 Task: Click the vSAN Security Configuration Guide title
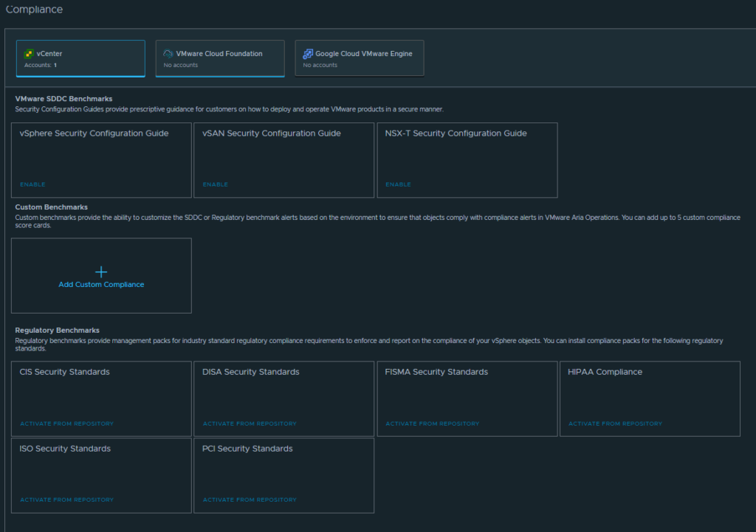pos(272,134)
